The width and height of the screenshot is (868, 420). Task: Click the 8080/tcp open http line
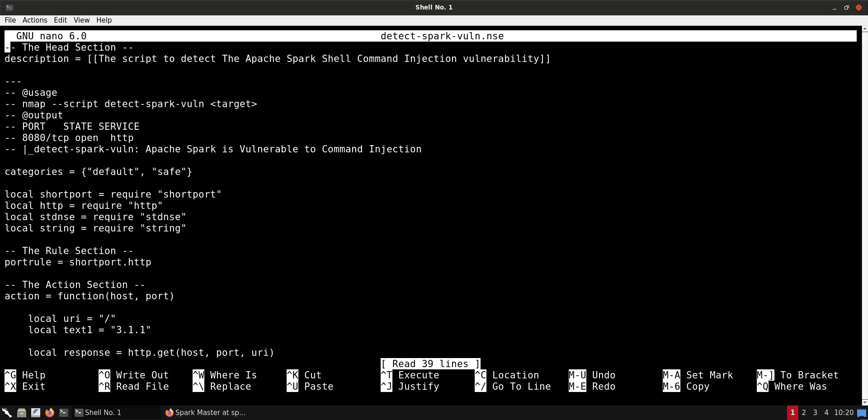[x=69, y=138]
